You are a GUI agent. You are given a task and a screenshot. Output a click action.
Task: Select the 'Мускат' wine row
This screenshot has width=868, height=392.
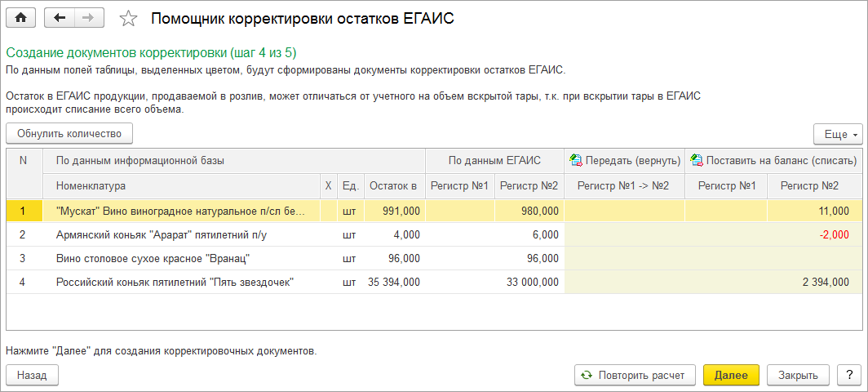(x=180, y=212)
